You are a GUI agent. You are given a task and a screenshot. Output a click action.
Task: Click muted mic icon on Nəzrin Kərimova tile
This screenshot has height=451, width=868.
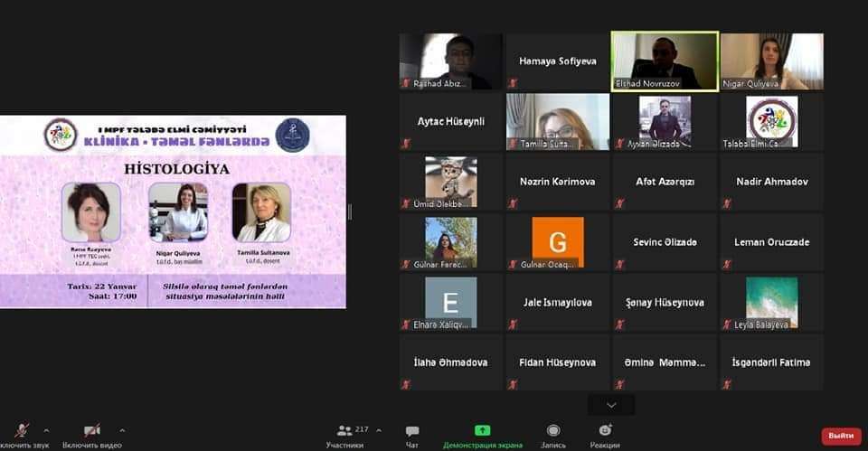tap(514, 204)
